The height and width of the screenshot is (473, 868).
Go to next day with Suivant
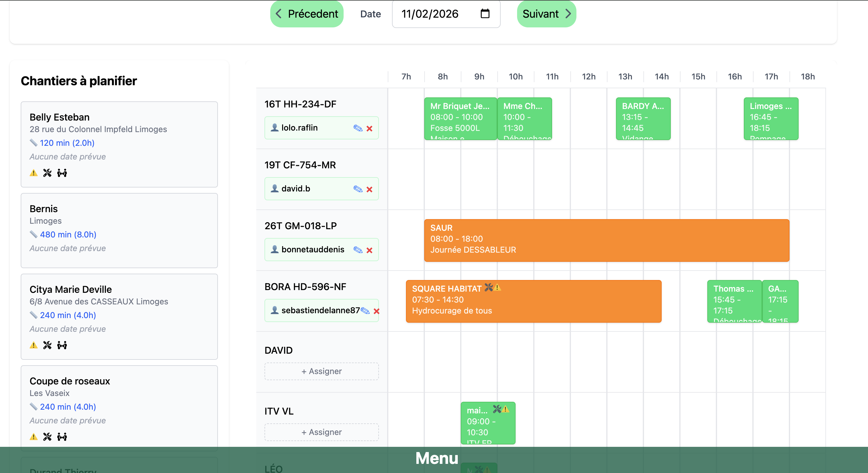coord(546,14)
